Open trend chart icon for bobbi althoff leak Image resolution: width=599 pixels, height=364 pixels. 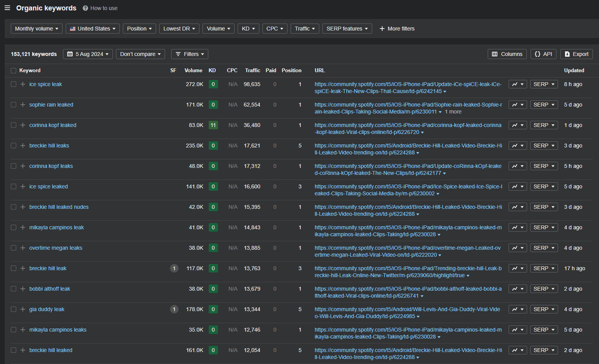click(x=518, y=289)
